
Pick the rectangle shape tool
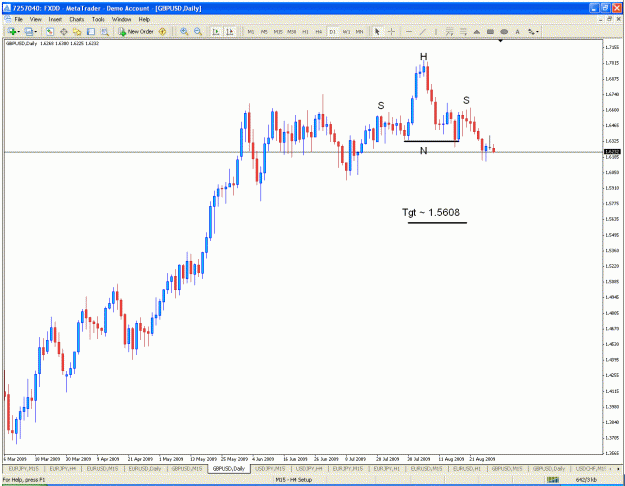[x=490, y=31]
